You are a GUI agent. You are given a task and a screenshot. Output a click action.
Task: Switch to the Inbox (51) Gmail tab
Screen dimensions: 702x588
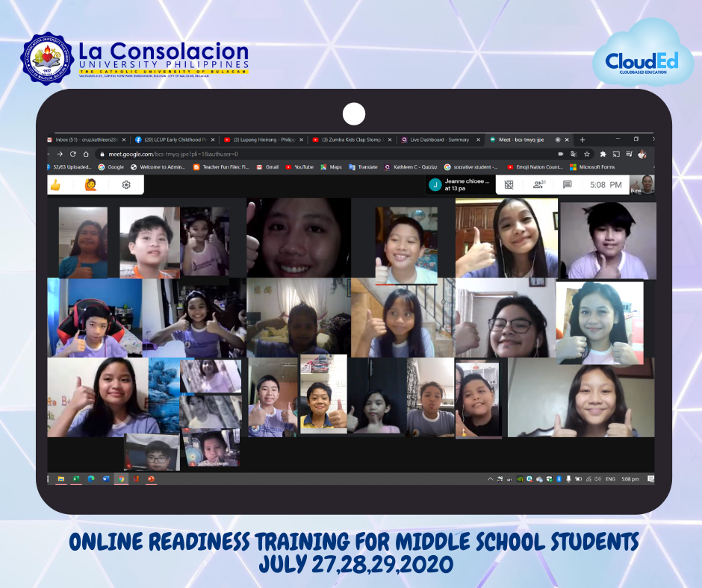click(85, 140)
